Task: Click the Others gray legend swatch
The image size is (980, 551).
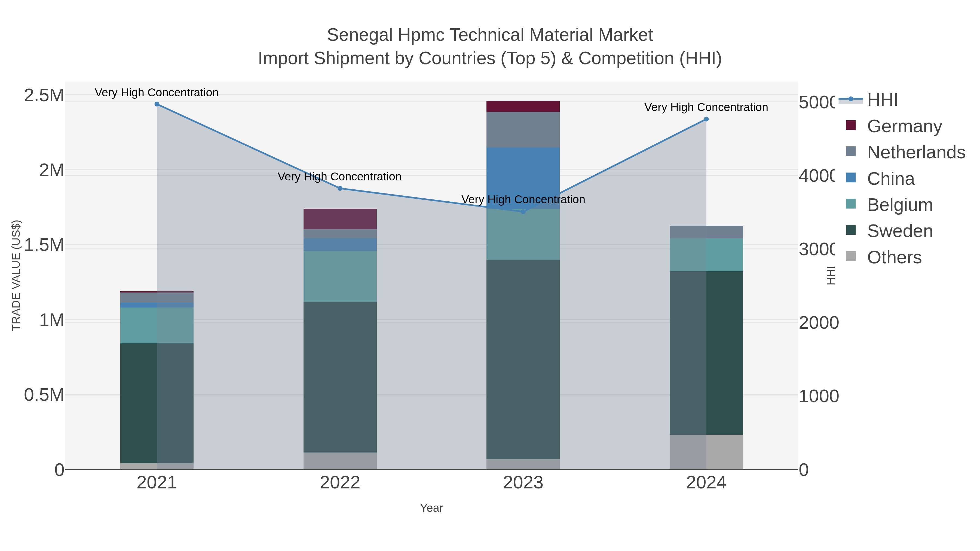Action: pos(851,256)
